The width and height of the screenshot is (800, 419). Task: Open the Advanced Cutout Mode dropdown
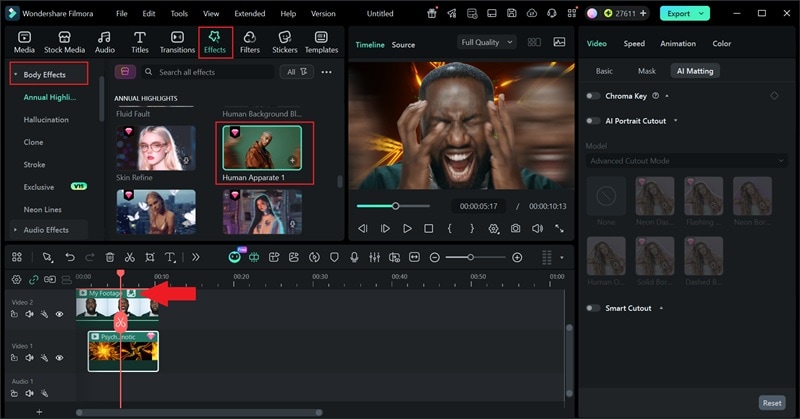[x=686, y=161]
